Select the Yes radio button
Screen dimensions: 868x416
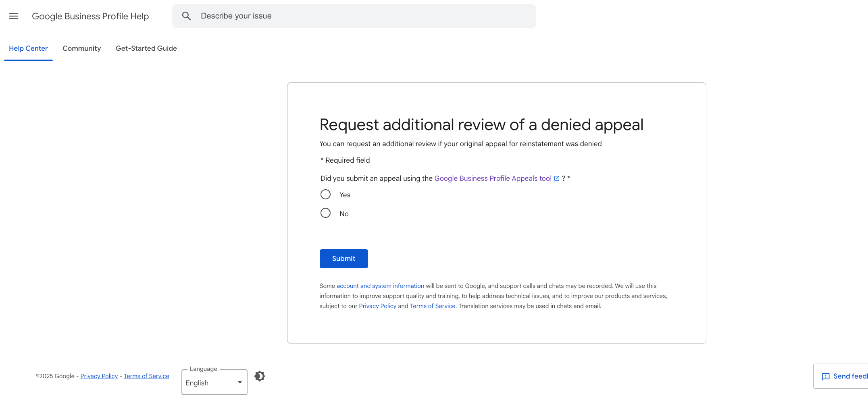click(x=325, y=195)
